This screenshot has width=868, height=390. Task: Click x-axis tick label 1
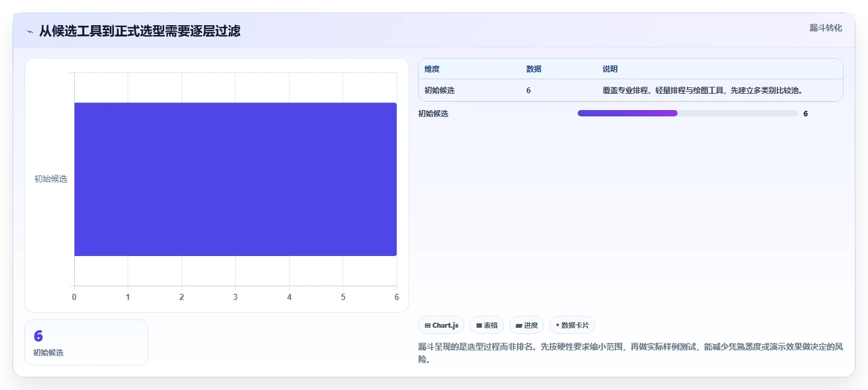128,297
